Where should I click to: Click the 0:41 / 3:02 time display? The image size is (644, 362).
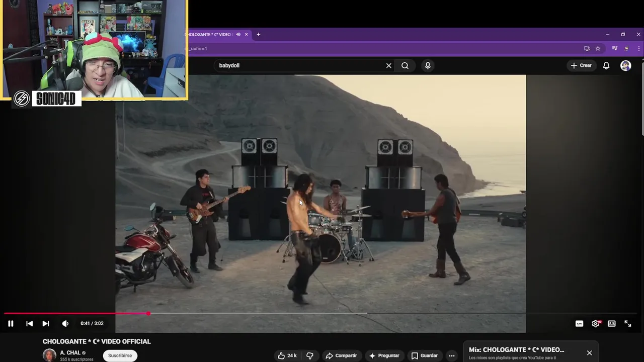(92, 323)
